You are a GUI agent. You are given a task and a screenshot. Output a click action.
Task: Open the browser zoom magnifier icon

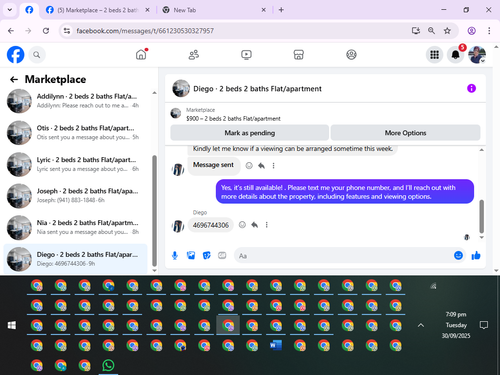tap(431, 31)
